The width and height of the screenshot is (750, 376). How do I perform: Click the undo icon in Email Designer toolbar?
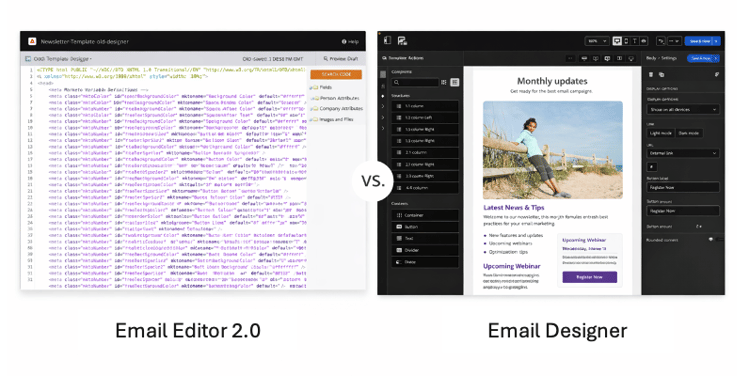(661, 41)
